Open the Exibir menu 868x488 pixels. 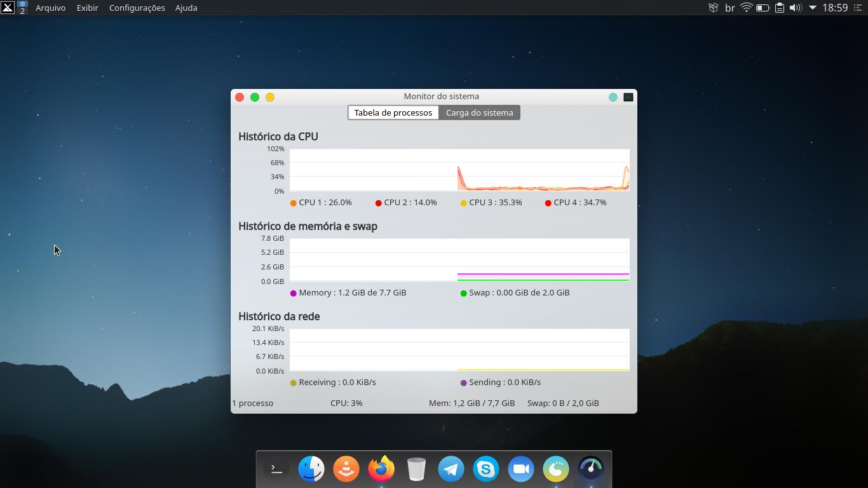point(87,8)
